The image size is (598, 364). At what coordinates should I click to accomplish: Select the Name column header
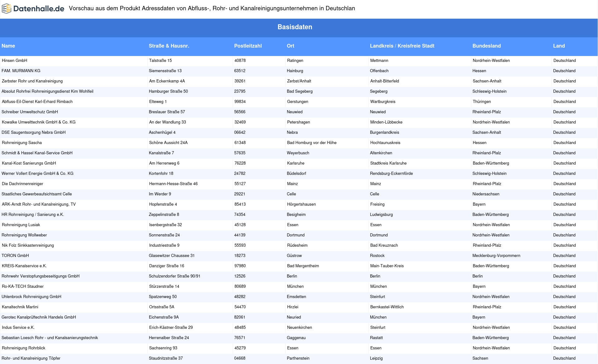pos(8,46)
